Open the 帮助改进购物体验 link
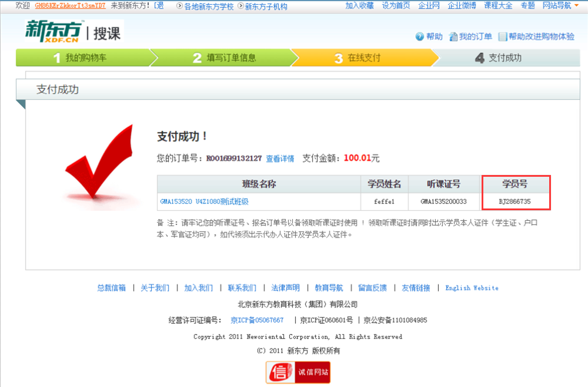 (542, 36)
